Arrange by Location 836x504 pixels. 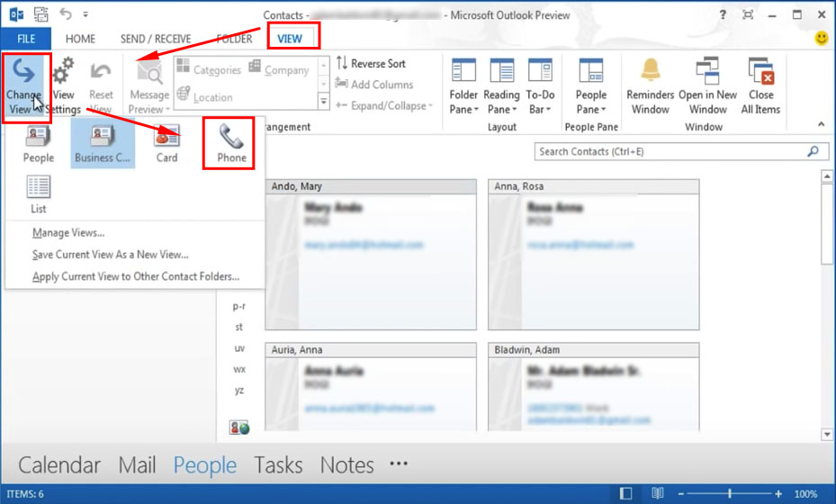pos(205,96)
